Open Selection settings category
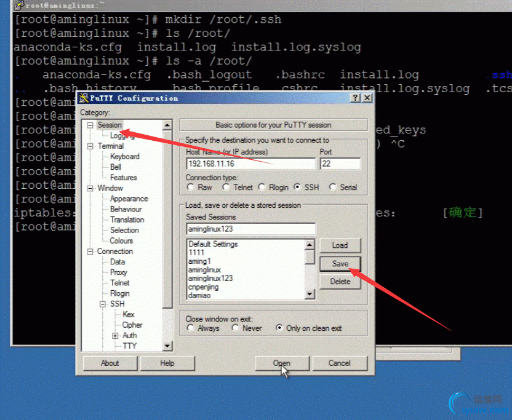512x420 pixels. [x=124, y=230]
